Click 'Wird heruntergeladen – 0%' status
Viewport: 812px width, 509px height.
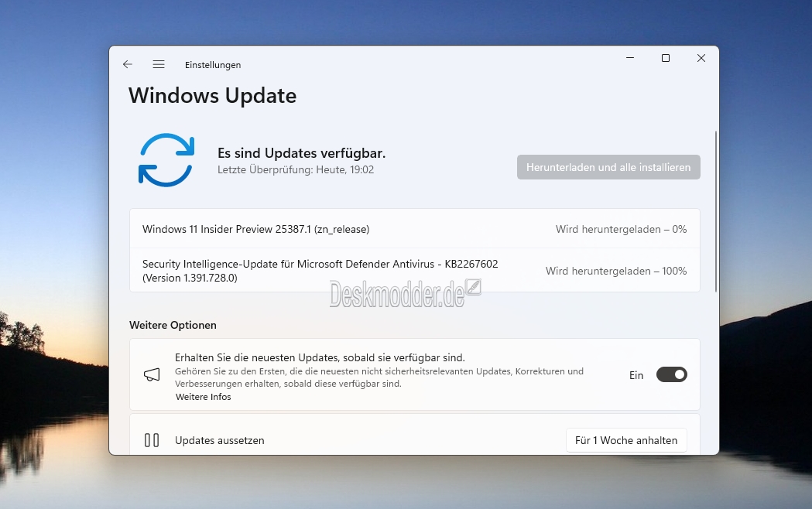[x=621, y=229]
